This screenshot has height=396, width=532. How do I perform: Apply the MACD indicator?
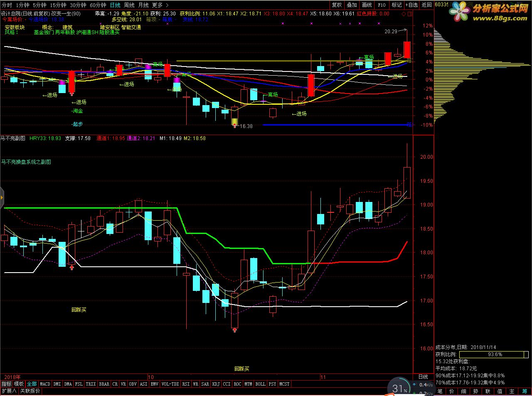tap(45, 384)
